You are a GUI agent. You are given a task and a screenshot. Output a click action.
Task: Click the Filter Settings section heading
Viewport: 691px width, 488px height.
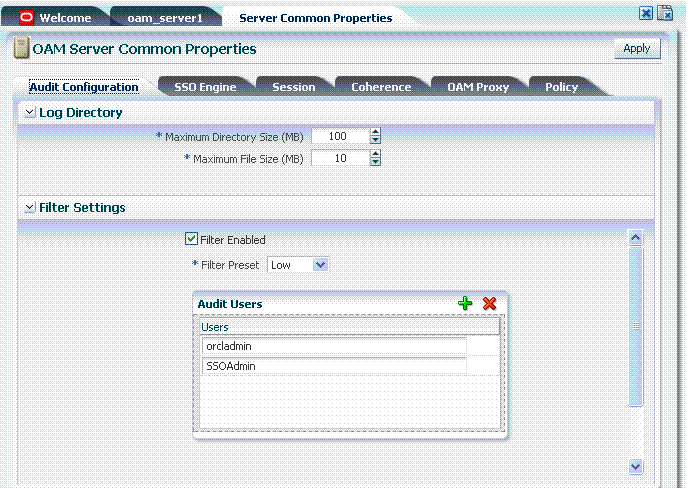pos(82,207)
